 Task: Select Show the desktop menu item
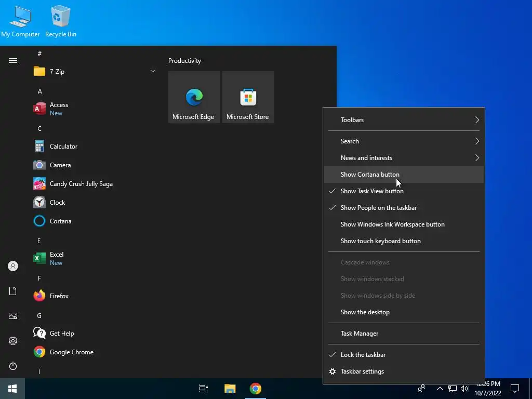click(x=404, y=312)
